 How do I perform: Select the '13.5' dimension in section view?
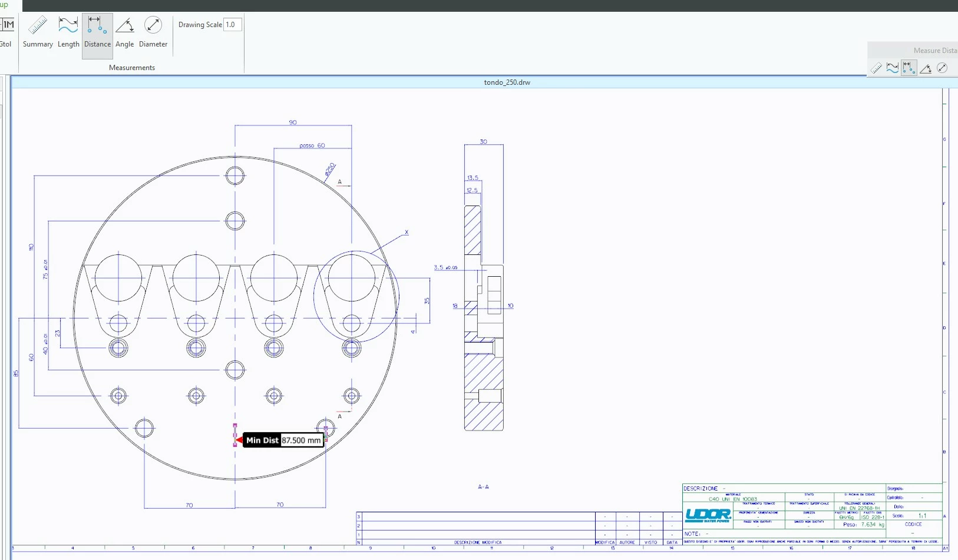pyautogui.click(x=473, y=177)
